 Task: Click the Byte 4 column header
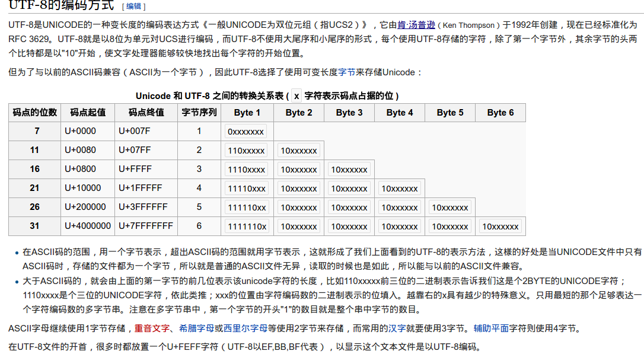[x=400, y=113]
